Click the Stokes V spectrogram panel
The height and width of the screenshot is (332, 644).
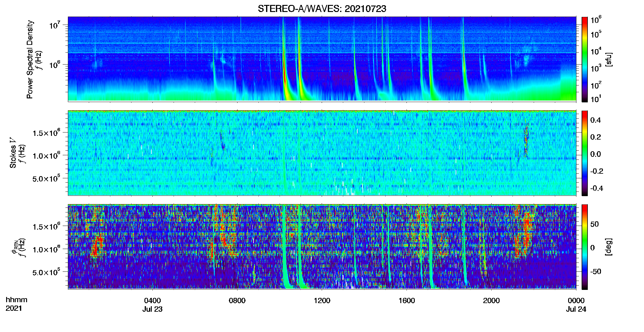[x=322, y=153]
